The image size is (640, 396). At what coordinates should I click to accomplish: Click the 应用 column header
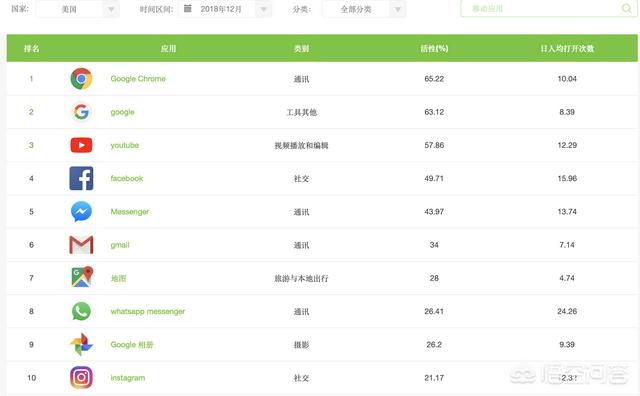click(168, 48)
